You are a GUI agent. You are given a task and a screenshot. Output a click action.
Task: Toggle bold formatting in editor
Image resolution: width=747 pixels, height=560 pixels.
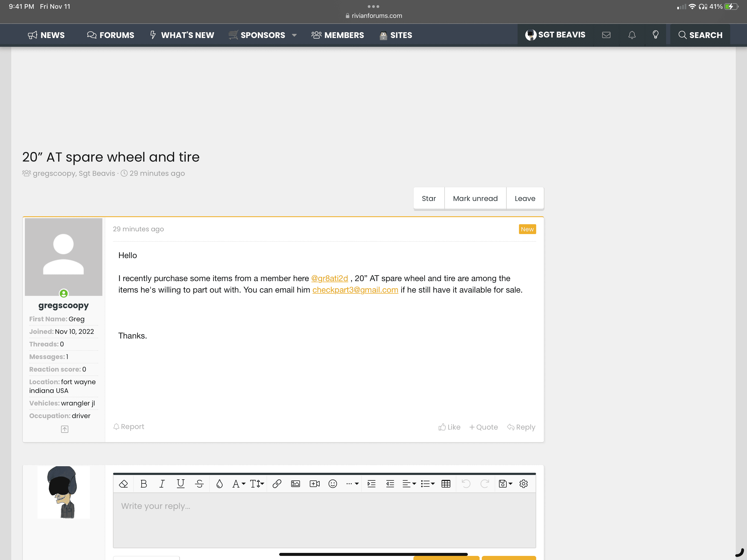(x=144, y=484)
